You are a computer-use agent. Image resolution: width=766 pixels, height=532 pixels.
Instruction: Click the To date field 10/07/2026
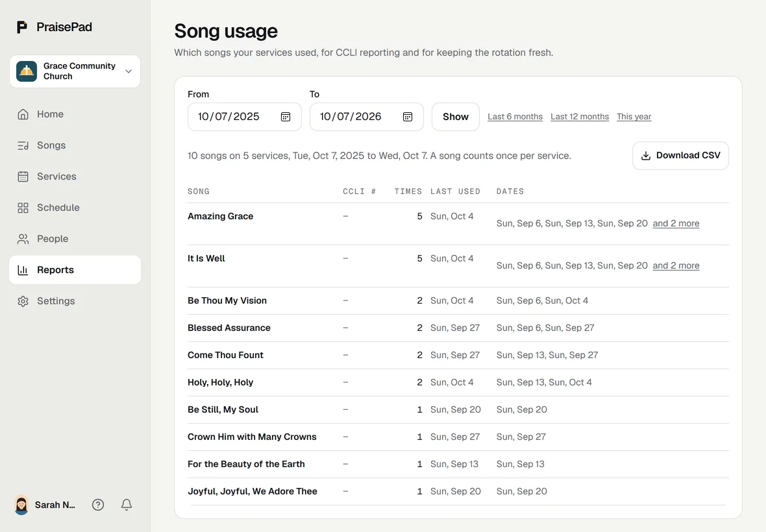click(x=366, y=117)
